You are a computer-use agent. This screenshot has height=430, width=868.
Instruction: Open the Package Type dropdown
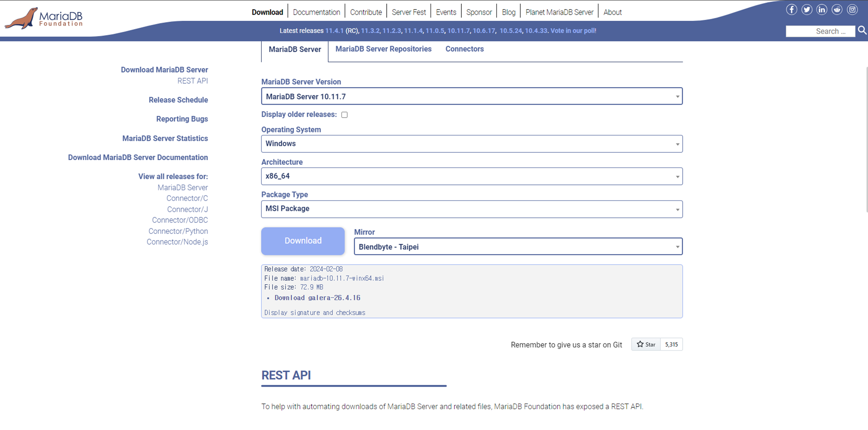472,209
